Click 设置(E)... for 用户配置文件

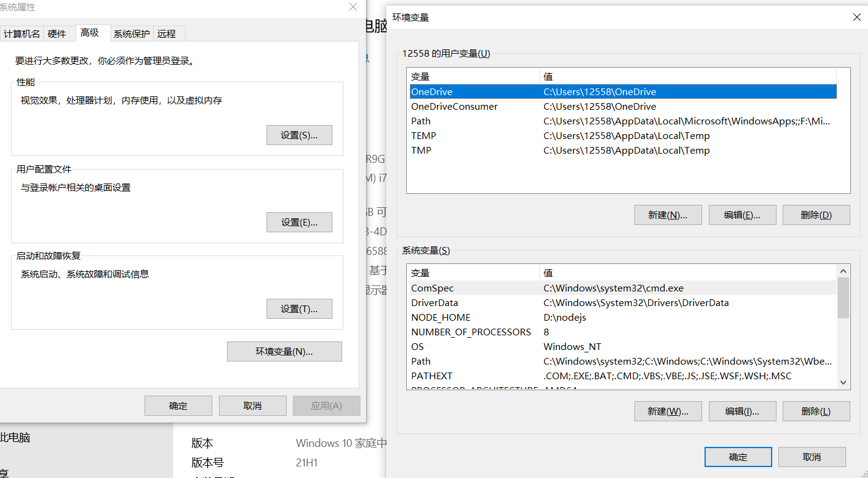click(x=299, y=223)
